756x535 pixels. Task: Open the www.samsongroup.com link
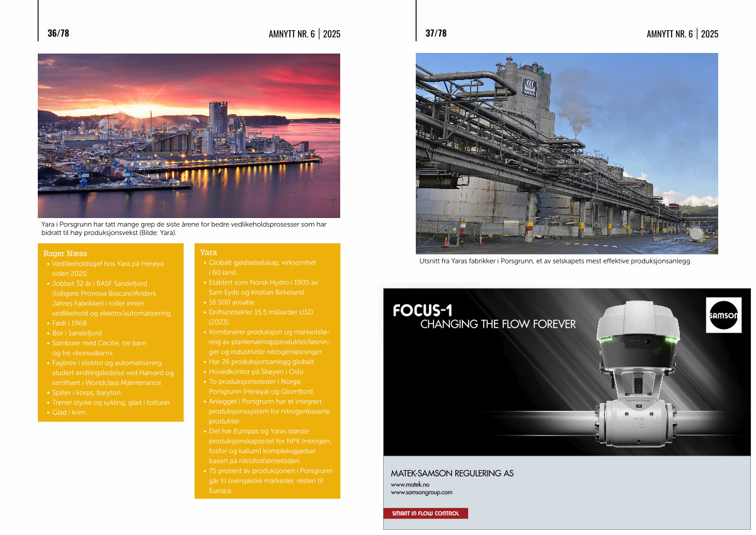click(x=421, y=492)
